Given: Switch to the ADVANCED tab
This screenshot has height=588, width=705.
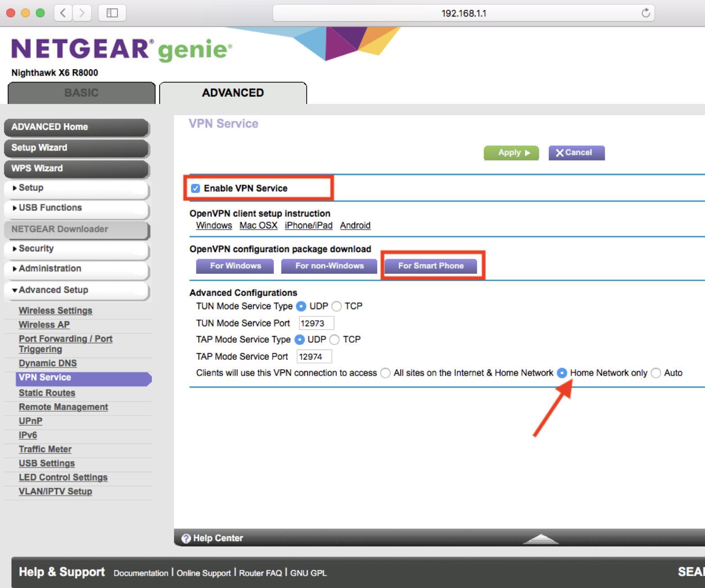Looking at the screenshot, I should (x=233, y=93).
